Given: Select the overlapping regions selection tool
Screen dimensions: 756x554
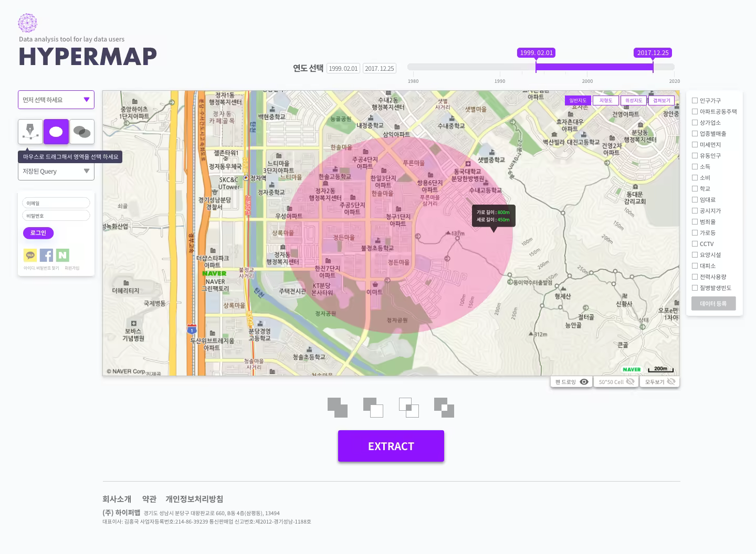Looking at the screenshot, I should pyautogui.click(x=82, y=132).
